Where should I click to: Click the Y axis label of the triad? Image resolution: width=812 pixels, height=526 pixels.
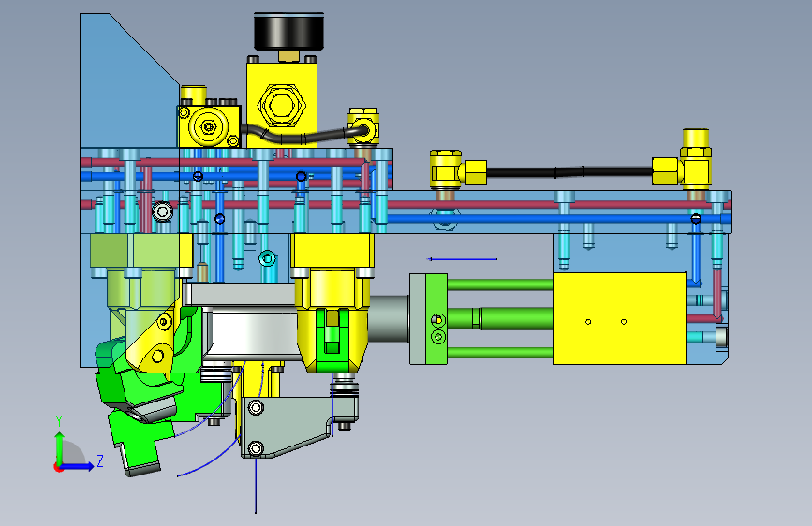(x=59, y=421)
